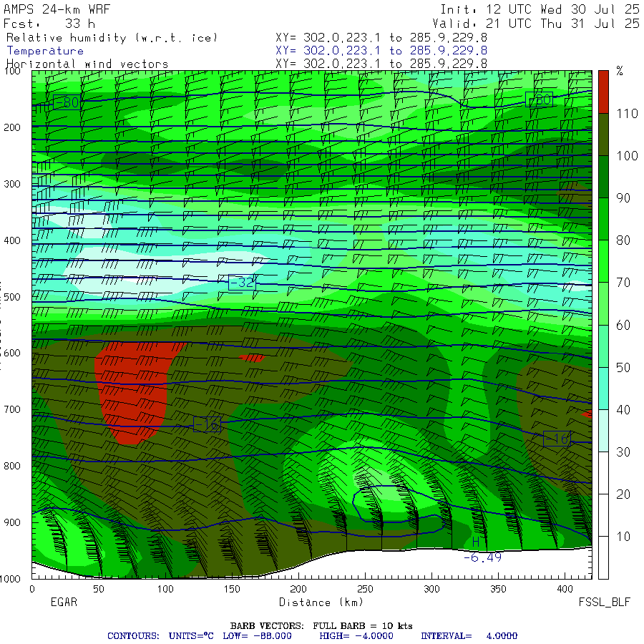Click the 100 distance axis tick label
This screenshot has width=644, height=644.
tap(165, 589)
